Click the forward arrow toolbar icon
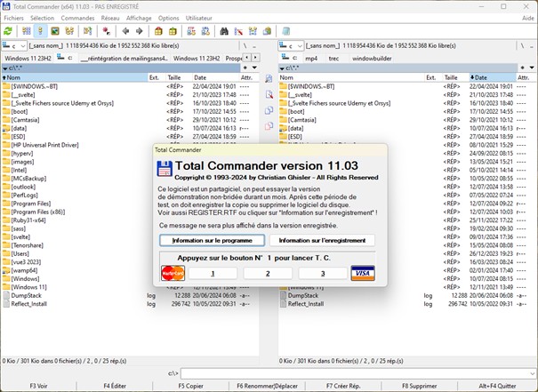Viewport: 538px width, 392px height. [138, 31]
